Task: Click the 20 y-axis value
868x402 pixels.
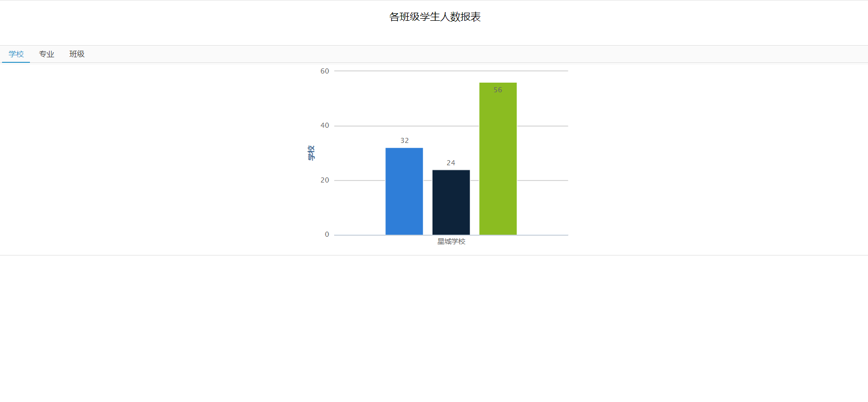Action: [x=324, y=180]
